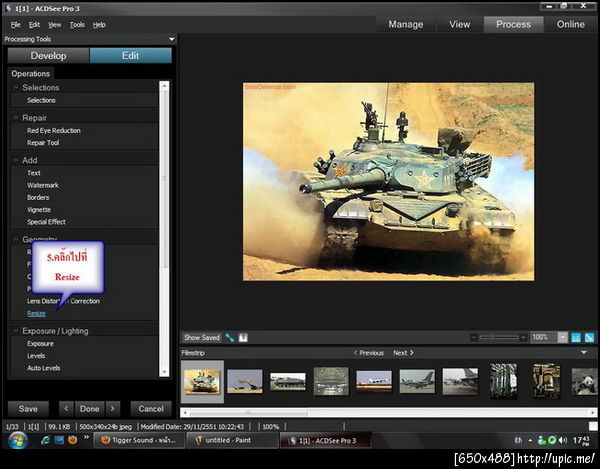Switch to the View mode tab
600x469 pixels.
coord(459,24)
